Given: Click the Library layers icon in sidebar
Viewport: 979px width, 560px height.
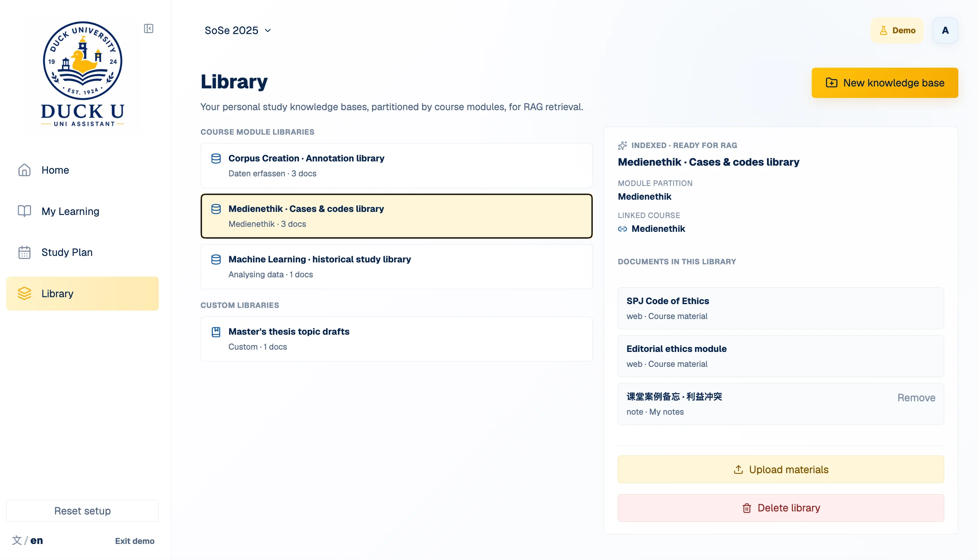Looking at the screenshot, I should coord(24,293).
